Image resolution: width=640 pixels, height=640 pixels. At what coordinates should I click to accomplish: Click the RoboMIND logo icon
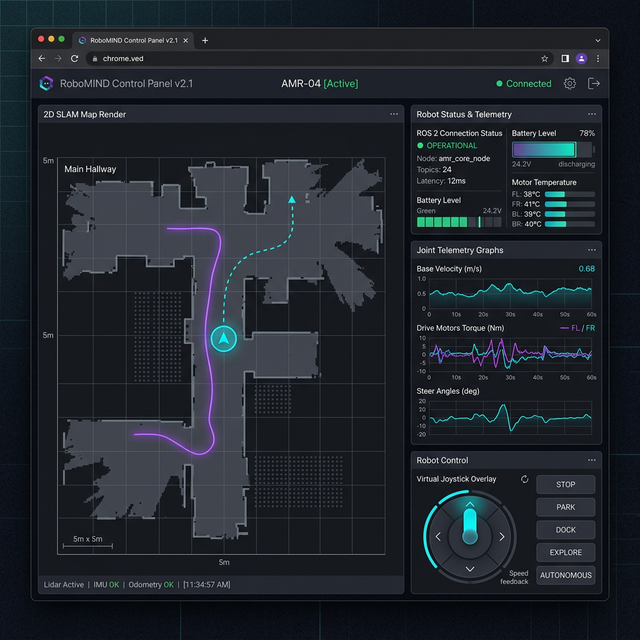45,84
